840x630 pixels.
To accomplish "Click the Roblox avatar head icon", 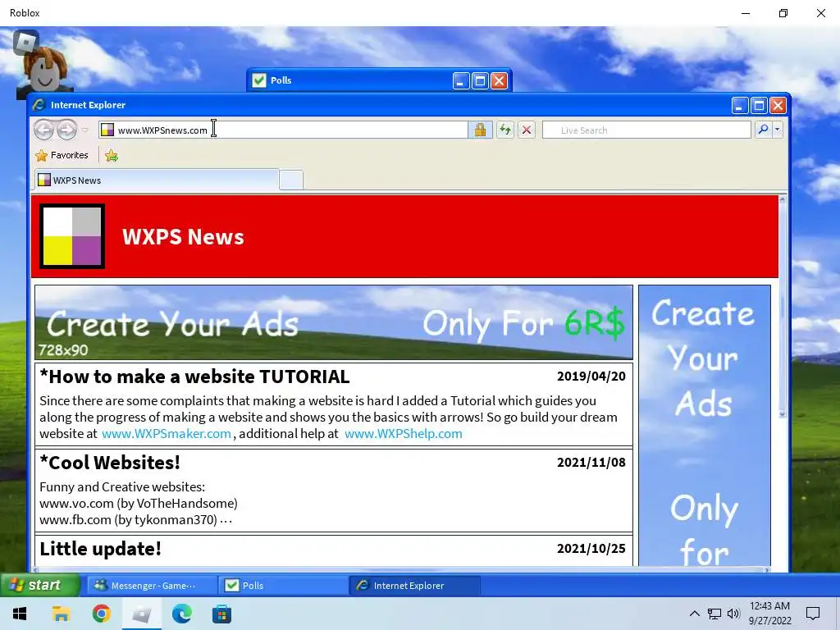I will 45,73.
